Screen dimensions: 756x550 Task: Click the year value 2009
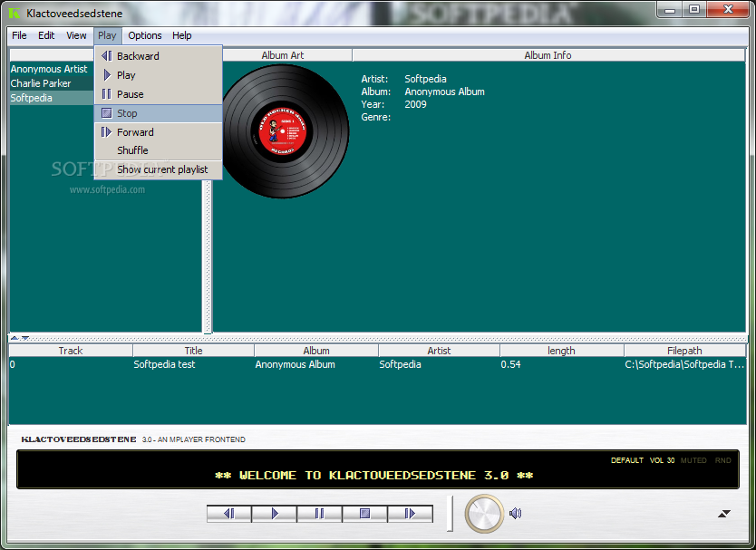pyautogui.click(x=415, y=104)
